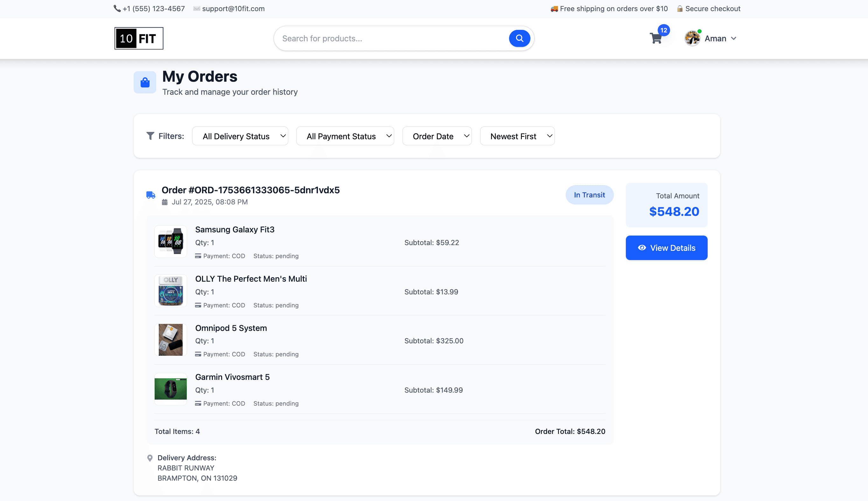Click the support phone number link
Viewport: 868px width, 501px height.
pyautogui.click(x=153, y=9)
